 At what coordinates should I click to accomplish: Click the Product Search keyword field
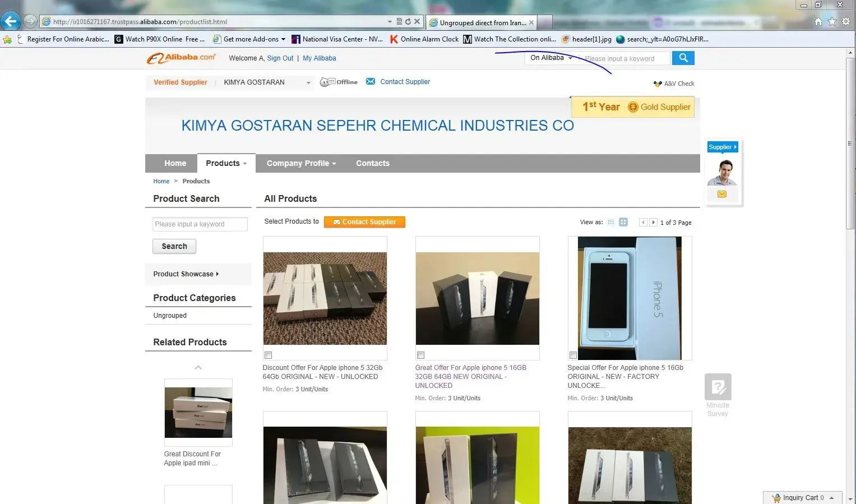(x=200, y=224)
